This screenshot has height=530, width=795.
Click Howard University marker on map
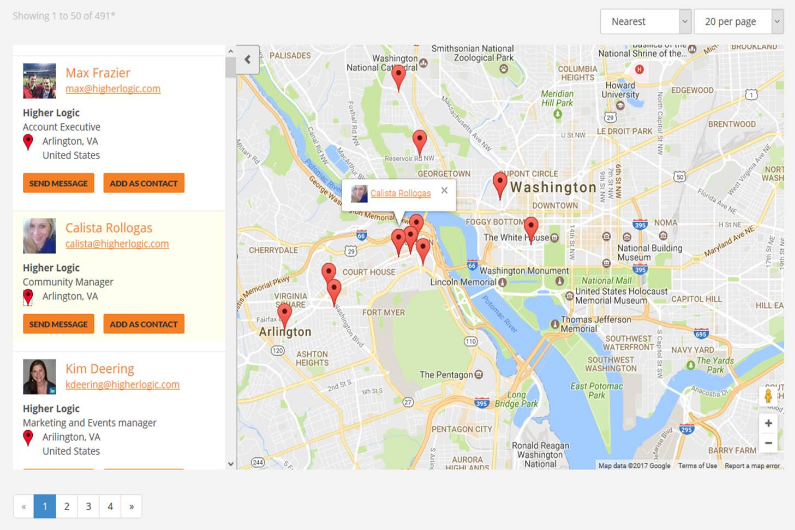click(620, 105)
